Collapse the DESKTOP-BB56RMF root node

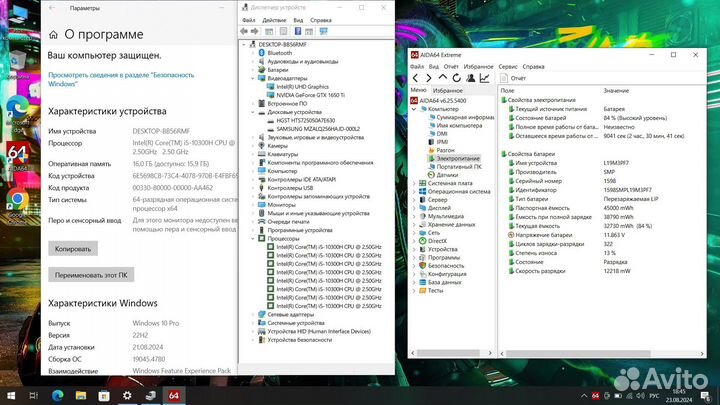(x=244, y=45)
